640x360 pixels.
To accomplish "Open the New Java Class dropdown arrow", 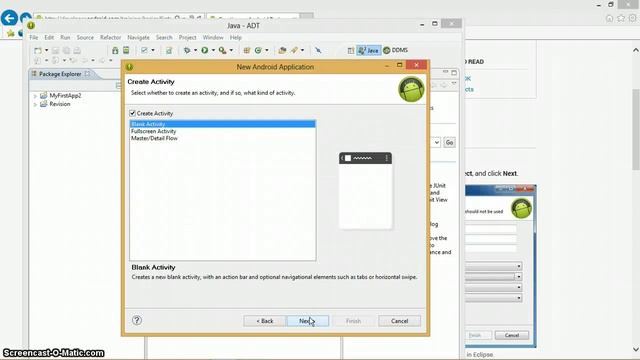I will [x=267, y=50].
